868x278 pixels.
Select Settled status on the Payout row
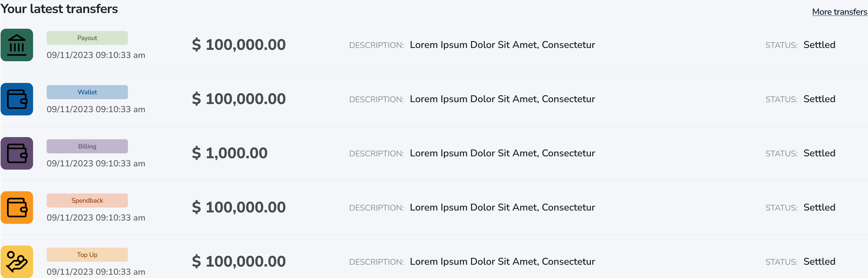(820, 44)
